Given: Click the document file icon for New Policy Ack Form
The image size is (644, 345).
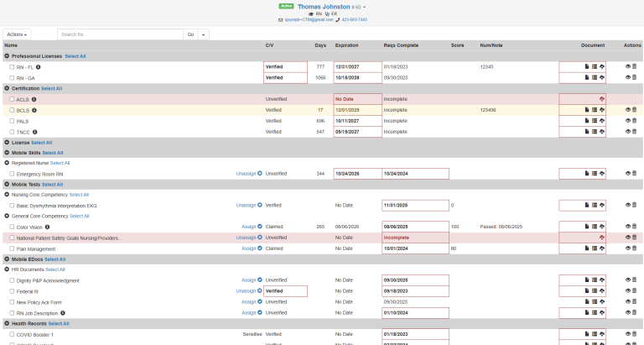Looking at the screenshot, I should coord(587,302).
